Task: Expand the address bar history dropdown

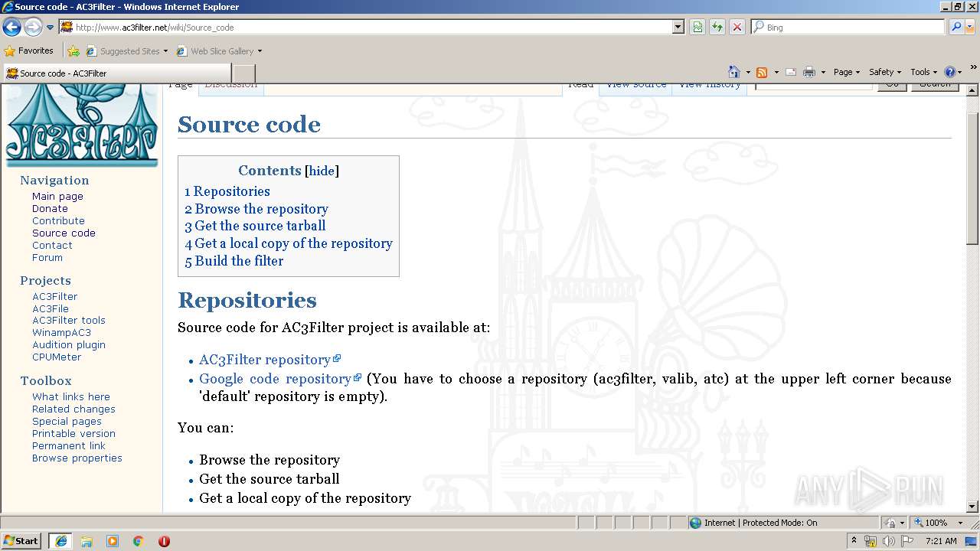Action: click(x=678, y=27)
